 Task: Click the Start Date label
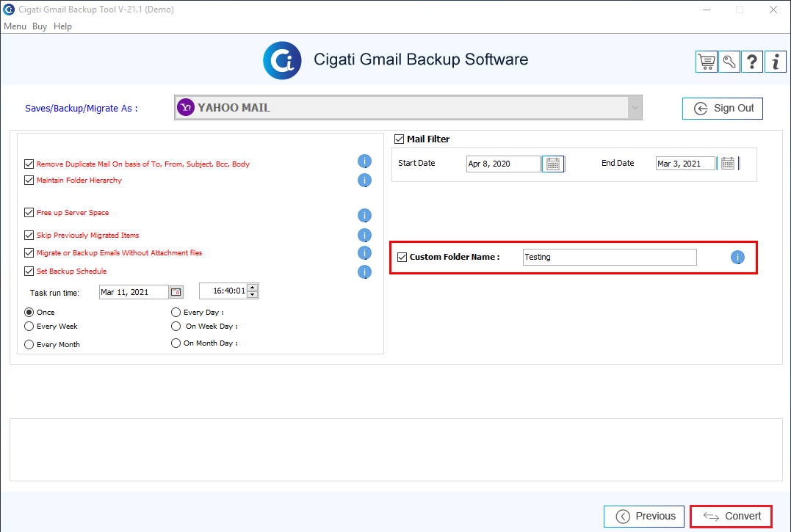coord(416,163)
